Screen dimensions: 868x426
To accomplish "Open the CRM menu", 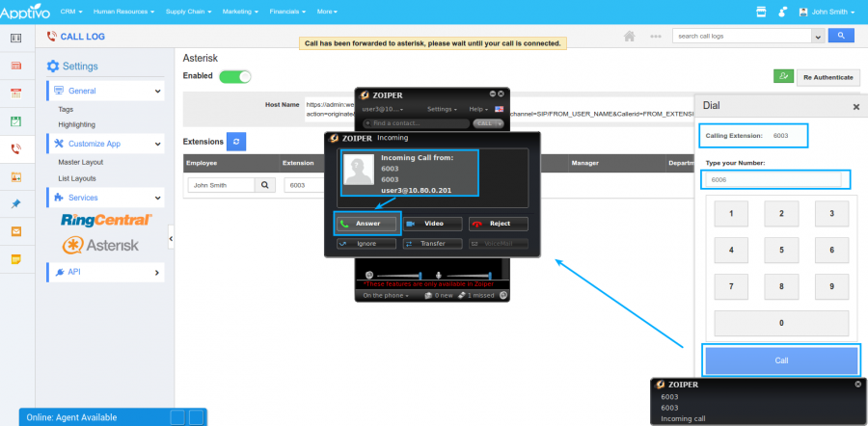I will [x=71, y=11].
